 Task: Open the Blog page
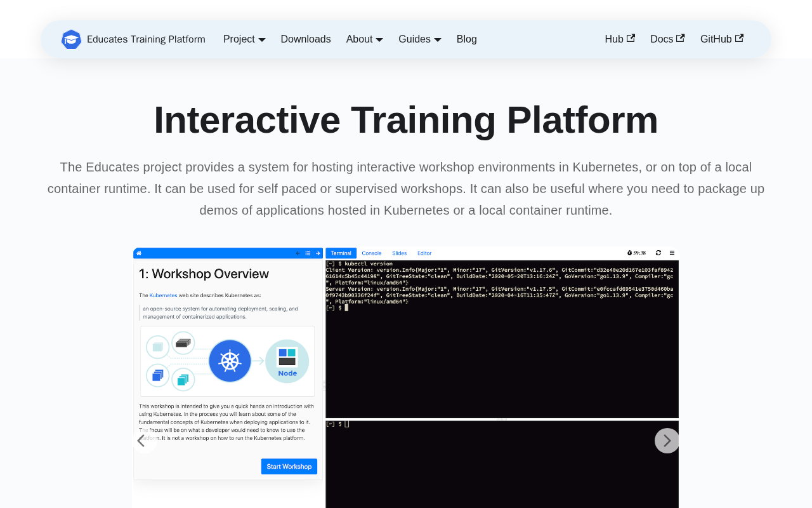coord(466,39)
